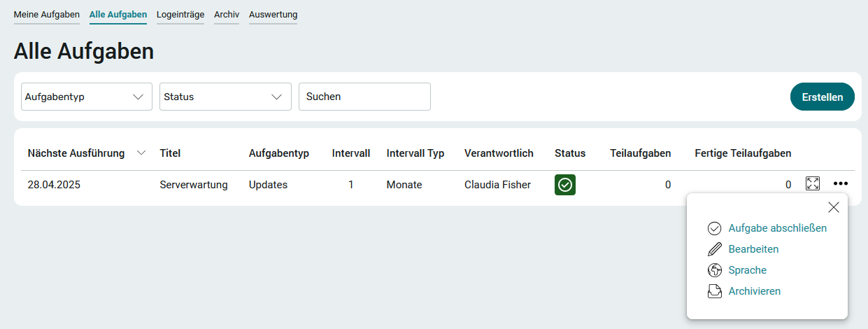The height and width of the screenshot is (329, 868).
Task: Open the Aufgabentyp dropdown
Action: coord(87,97)
